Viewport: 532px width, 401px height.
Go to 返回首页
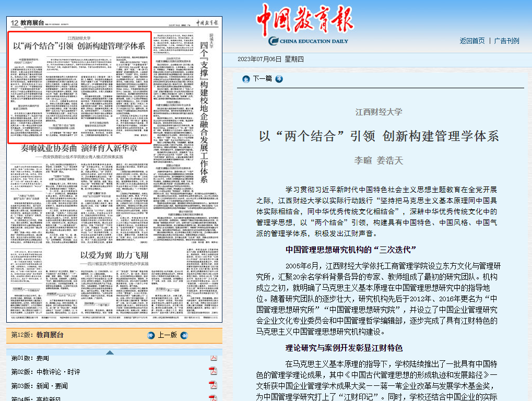472,41
